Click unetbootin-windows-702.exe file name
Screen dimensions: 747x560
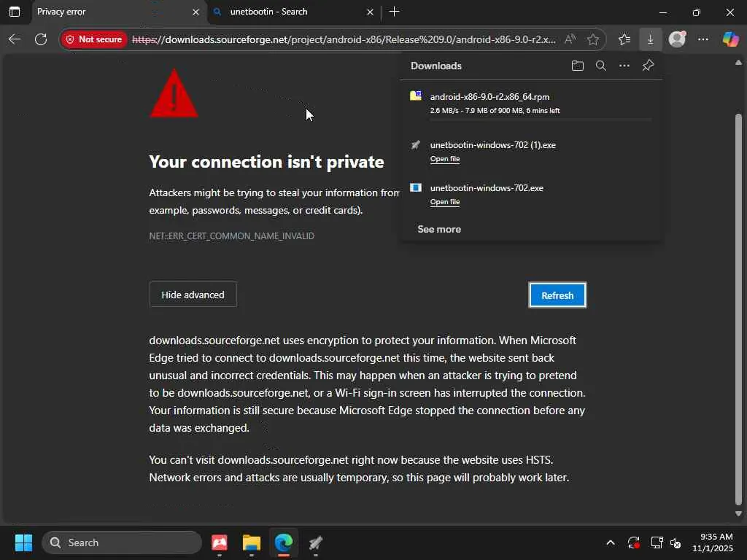(x=487, y=187)
